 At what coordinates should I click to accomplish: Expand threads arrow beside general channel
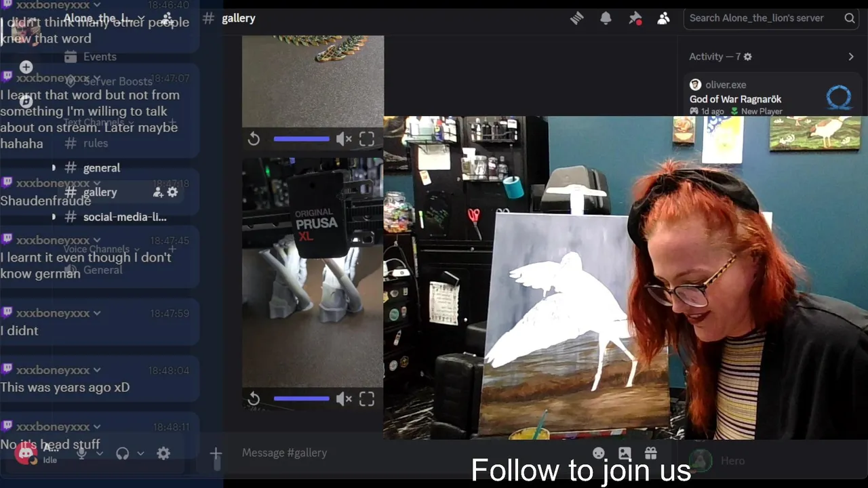(54, 167)
